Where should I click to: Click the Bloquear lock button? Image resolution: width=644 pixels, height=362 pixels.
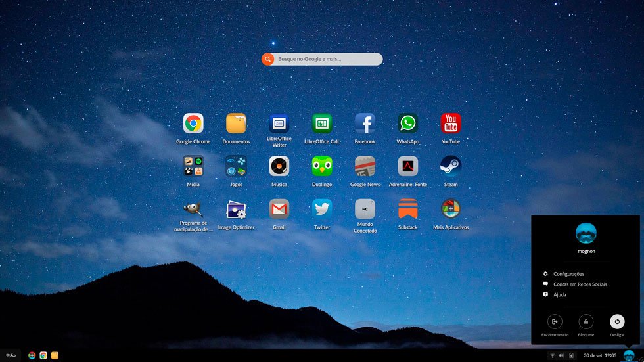586,322
